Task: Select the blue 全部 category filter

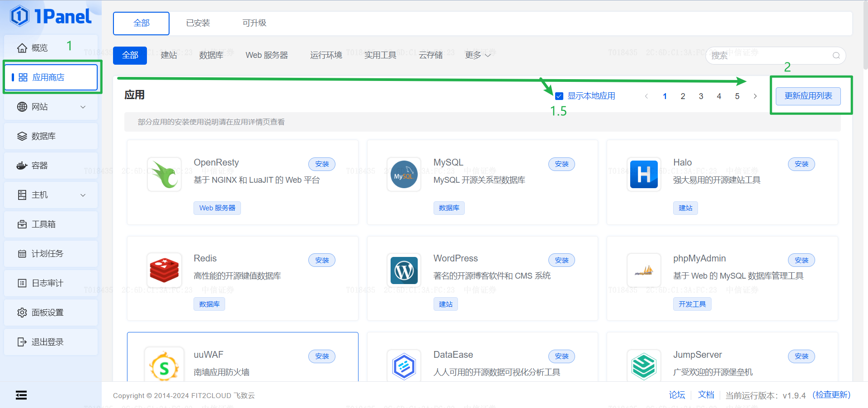Action: [x=130, y=55]
